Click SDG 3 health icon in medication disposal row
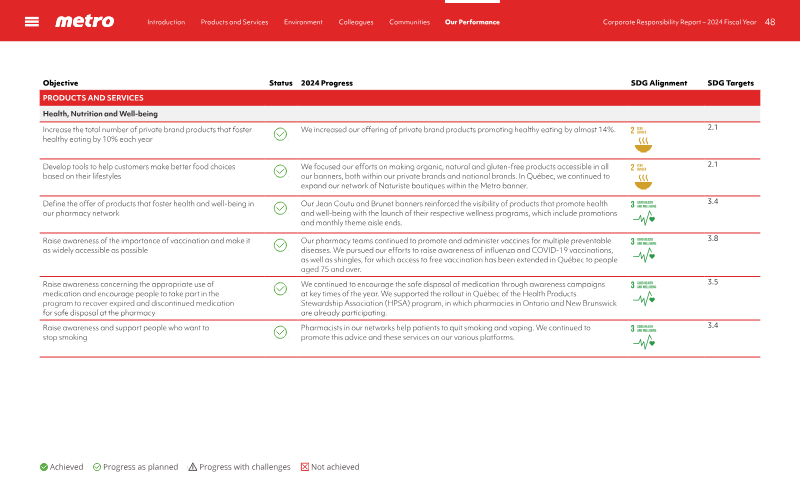 coord(643,294)
